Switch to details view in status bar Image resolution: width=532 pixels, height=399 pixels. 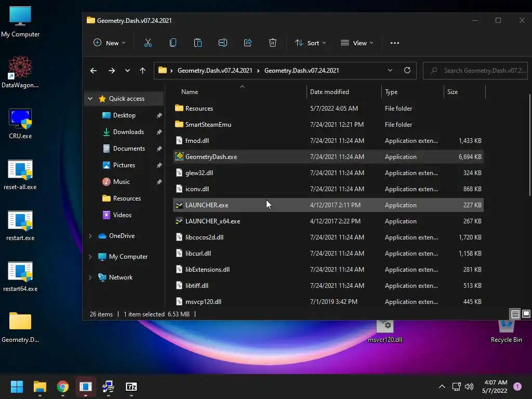pos(515,314)
